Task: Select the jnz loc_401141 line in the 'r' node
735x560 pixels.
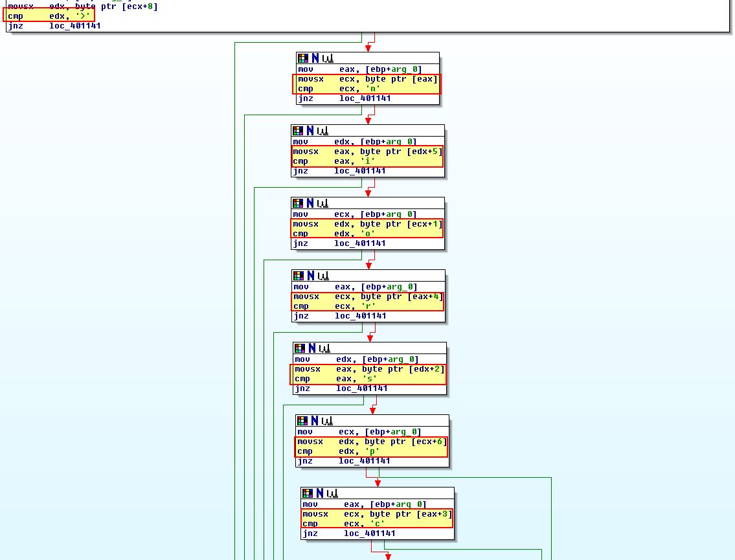Action: click(340, 316)
